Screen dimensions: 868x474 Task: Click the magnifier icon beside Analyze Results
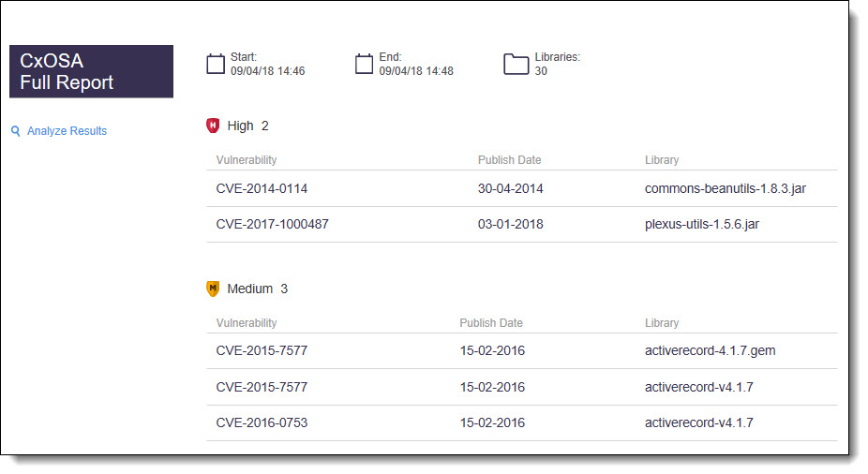(x=16, y=131)
